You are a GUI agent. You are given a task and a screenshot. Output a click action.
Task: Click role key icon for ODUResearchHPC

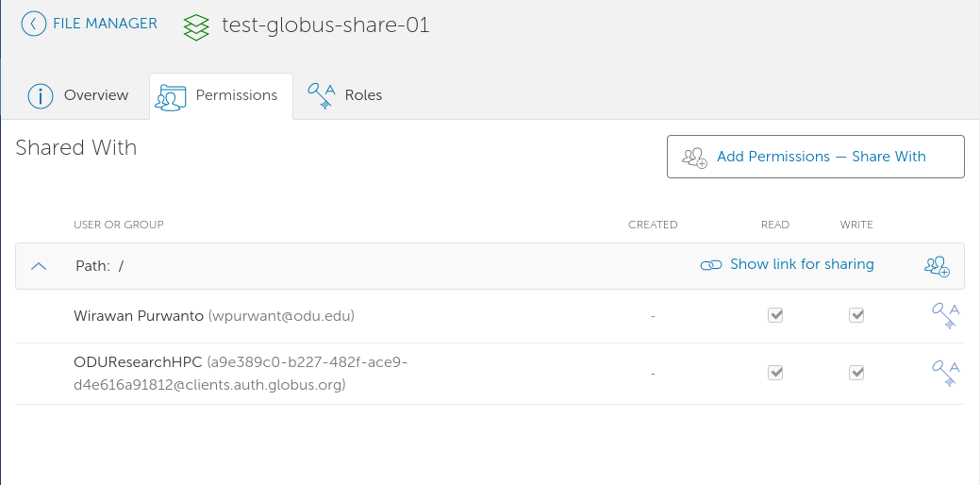(944, 374)
